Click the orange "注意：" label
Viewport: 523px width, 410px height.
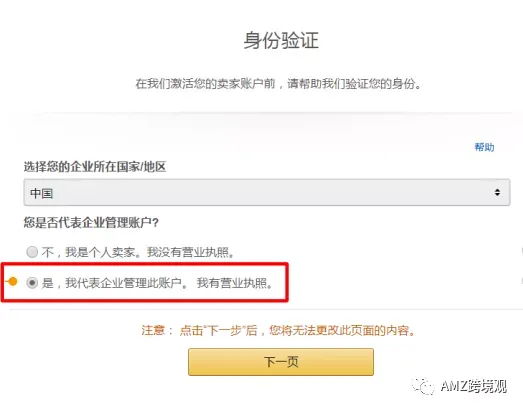tap(157, 331)
